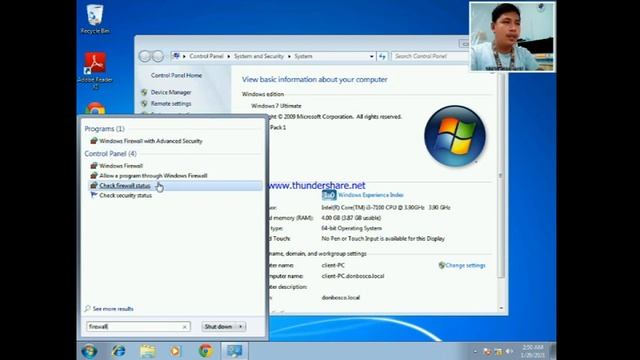Click the Show desktop button on the taskbar
The image size is (640, 360).
point(552,351)
